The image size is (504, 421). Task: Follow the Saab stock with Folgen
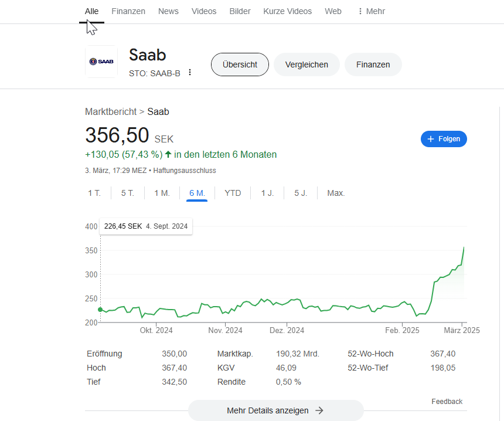tap(444, 139)
